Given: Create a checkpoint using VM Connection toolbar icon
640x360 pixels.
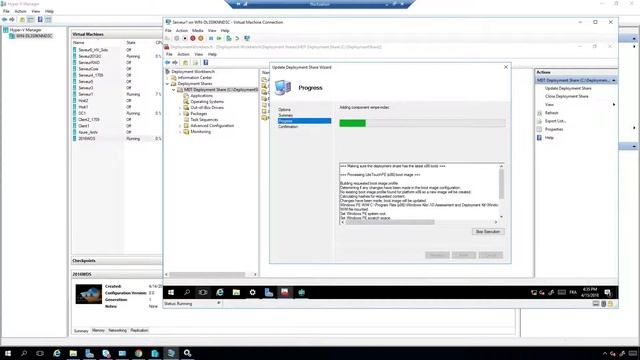Looking at the screenshot, I should 229,38.
